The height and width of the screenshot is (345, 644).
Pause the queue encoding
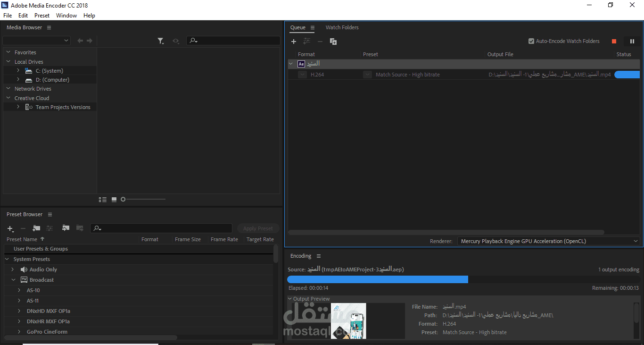(632, 42)
